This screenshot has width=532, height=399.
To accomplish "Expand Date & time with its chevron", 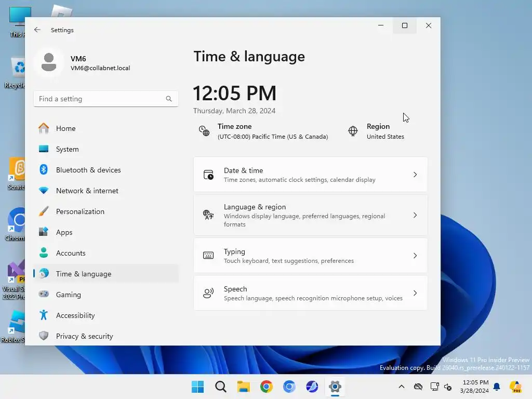I will 415,175.
